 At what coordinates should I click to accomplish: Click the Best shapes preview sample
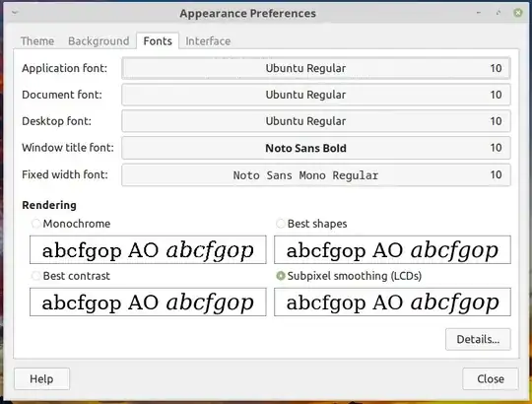(392, 249)
